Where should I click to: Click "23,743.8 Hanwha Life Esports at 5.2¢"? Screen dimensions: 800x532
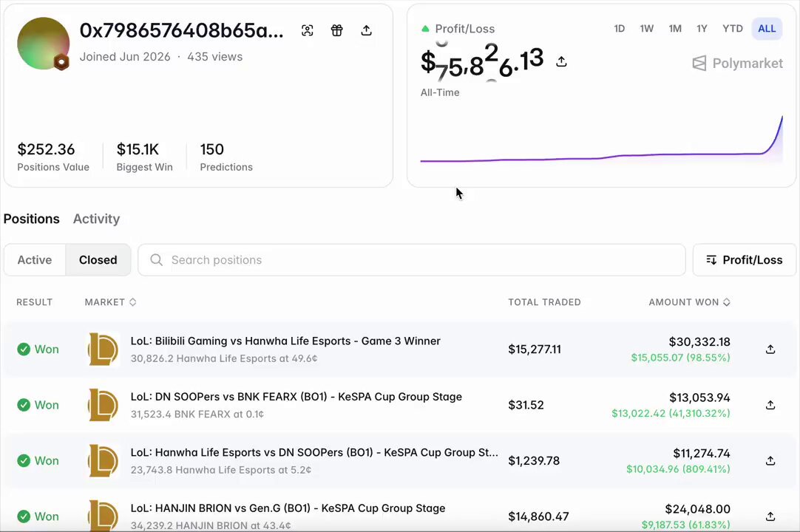[x=221, y=470]
